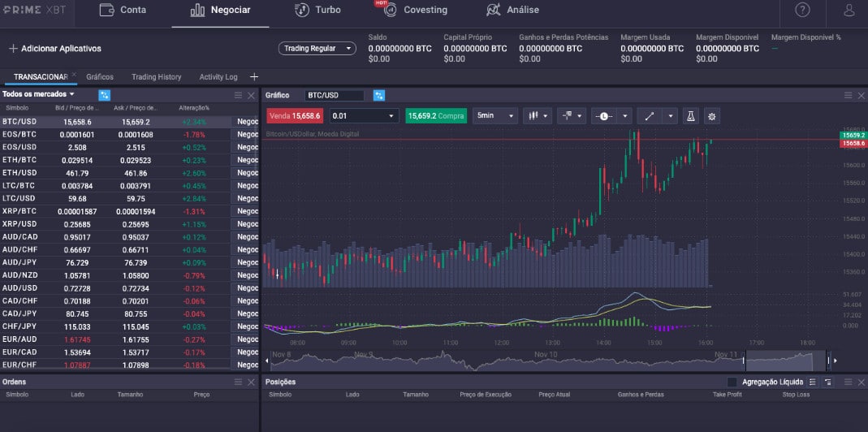This screenshot has height=432, width=868.
Task: Click the positions grouped view icon
Action: (828, 382)
